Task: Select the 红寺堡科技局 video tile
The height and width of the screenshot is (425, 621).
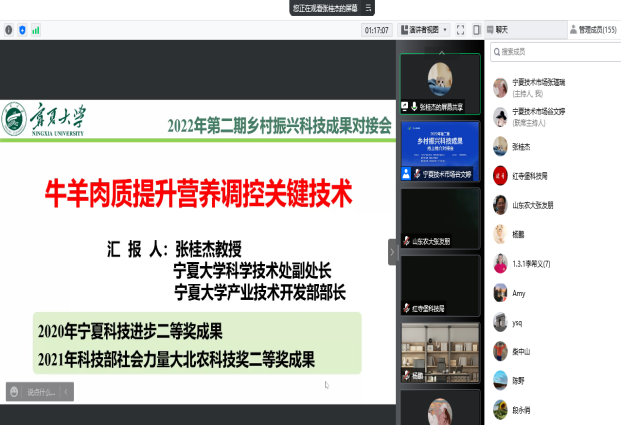Action: click(x=440, y=286)
